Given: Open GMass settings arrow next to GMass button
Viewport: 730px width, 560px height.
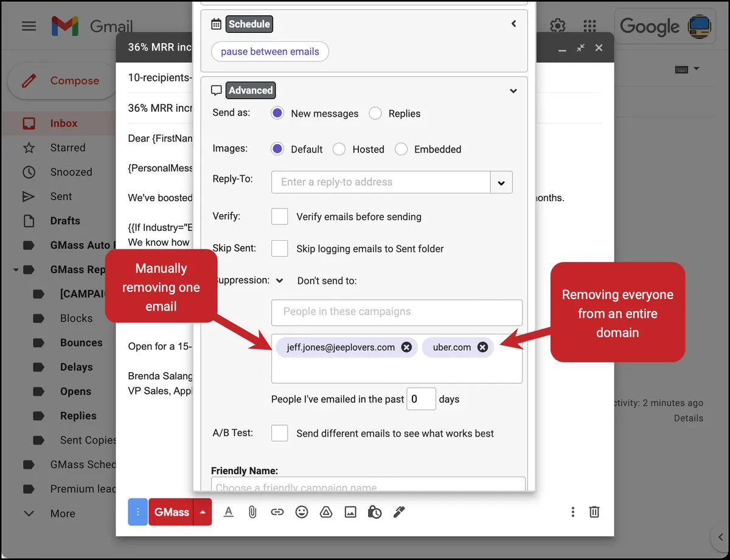Looking at the screenshot, I should (x=203, y=512).
